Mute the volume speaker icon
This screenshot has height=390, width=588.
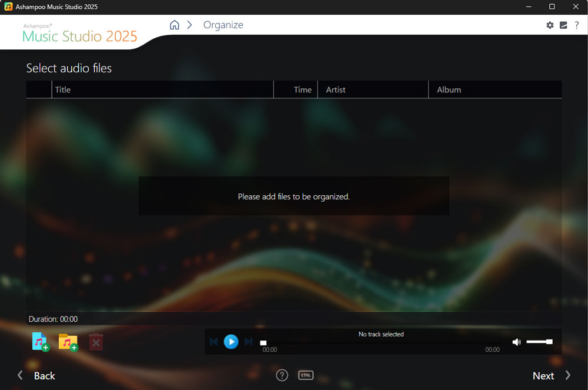[516, 342]
